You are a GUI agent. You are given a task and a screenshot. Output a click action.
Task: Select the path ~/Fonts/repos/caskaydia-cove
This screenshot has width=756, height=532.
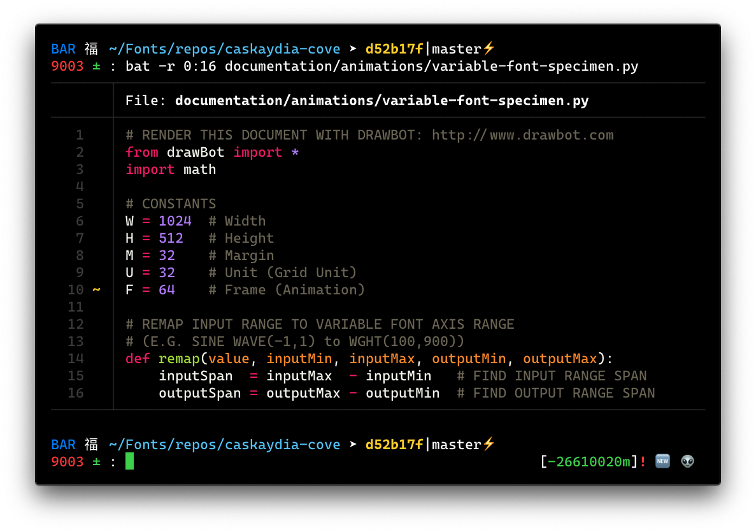pos(224,48)
